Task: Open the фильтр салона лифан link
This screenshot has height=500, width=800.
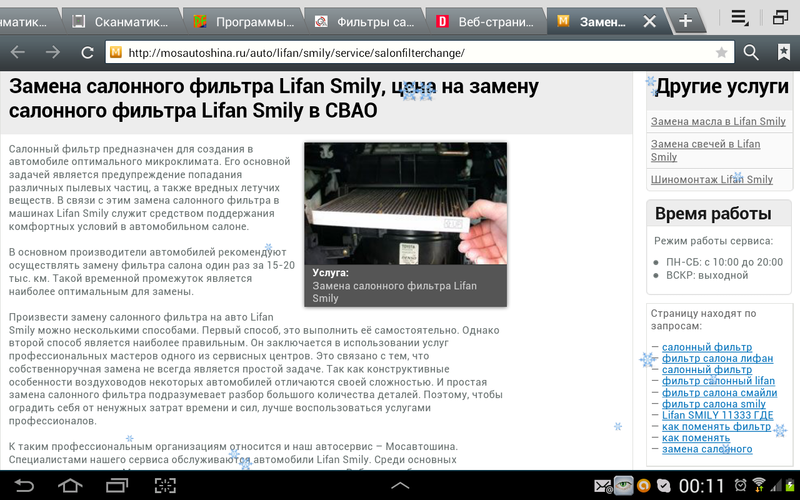Action: (x=717, y=358)
